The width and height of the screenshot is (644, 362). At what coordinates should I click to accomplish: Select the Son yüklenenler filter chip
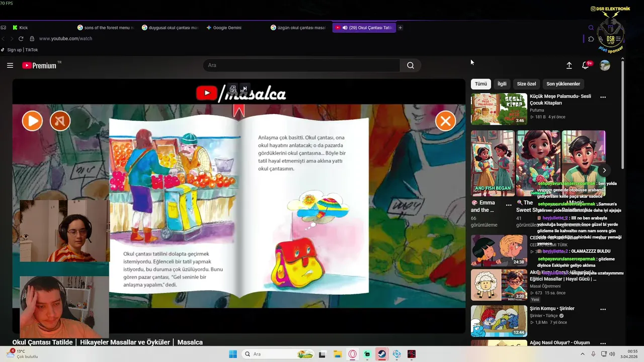[x=563, y=84]
